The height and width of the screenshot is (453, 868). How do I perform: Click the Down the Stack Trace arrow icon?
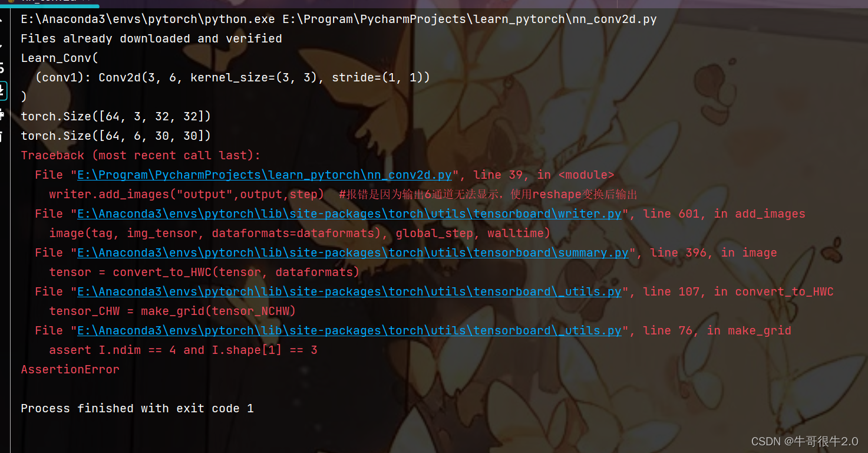tap(2, 44)
